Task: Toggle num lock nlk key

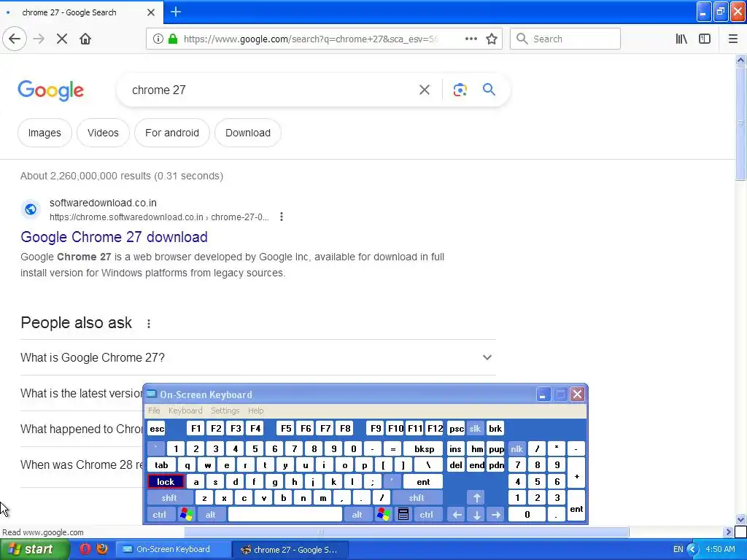Action: (x=517, y=448)
